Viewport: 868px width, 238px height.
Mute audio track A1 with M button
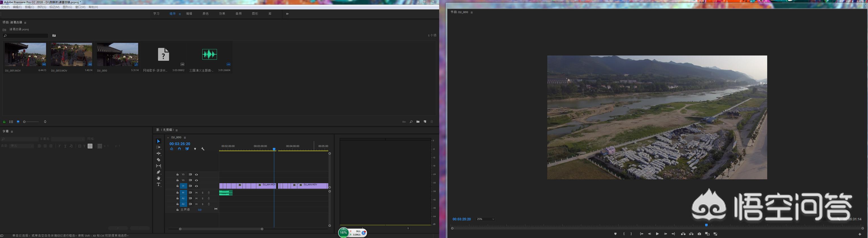point(196,193)
